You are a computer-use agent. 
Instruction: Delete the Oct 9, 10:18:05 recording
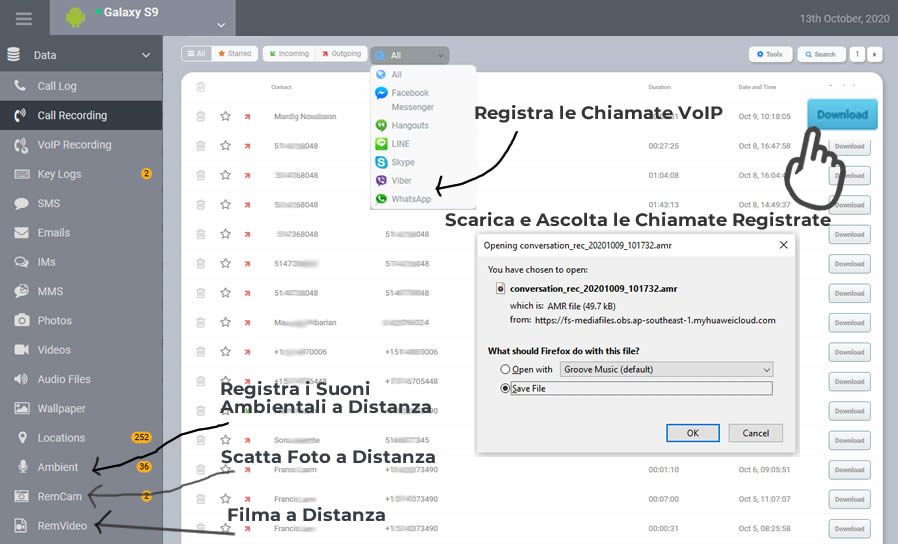coord(200,116)
